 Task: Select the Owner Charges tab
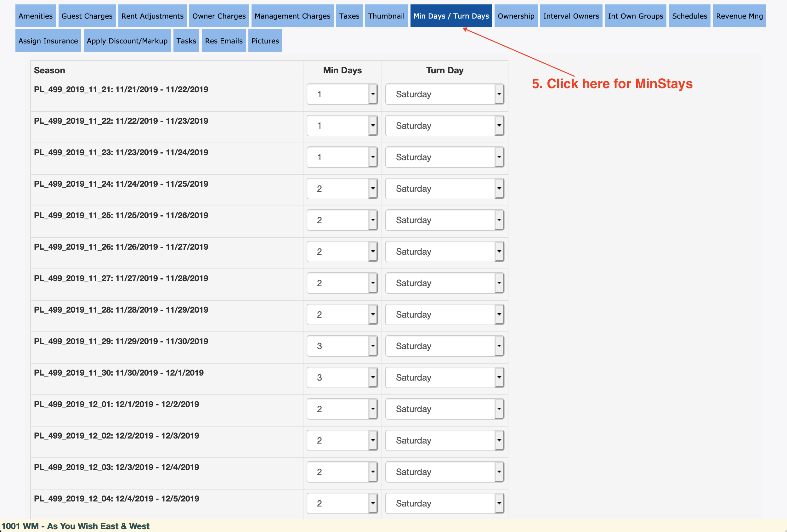click(219, 16)
